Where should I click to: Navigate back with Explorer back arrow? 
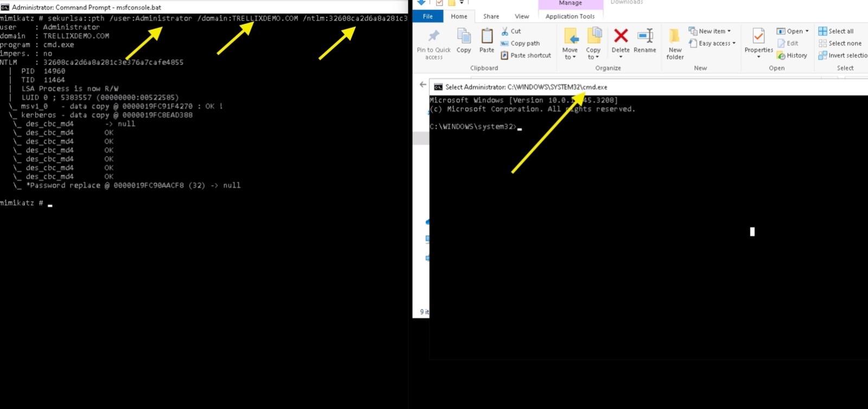point(423,85)
